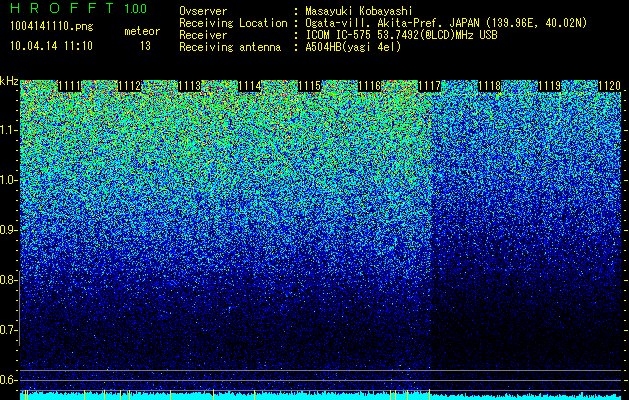The height and width of the screenshot is (400, 629).
Task: Click the HROFFT 1.00 program title
Action: (x=79, y=8)
